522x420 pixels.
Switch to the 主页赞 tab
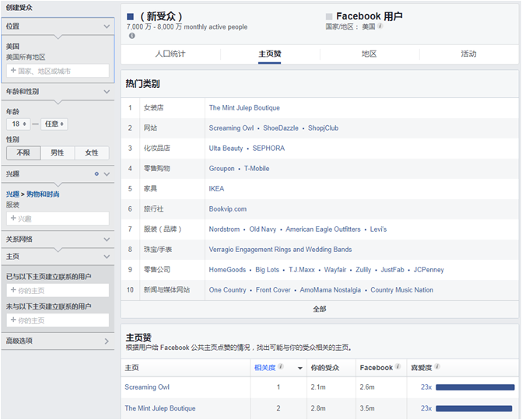pos(270,54)
